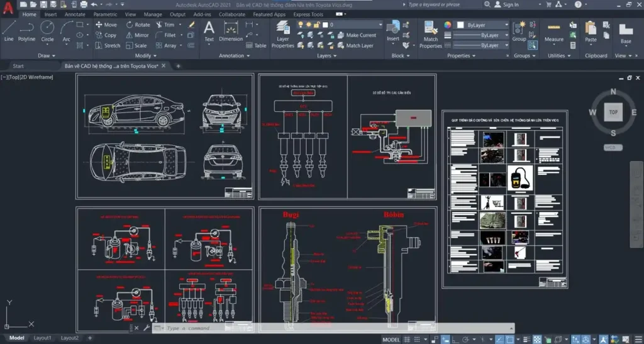Click the Group tool
This screenshot has width=644, height=344.
tap(519, 31)
